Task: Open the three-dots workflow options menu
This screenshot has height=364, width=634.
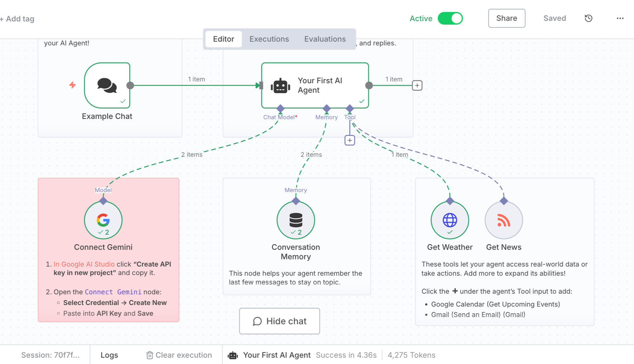Action: tap(620, 18)
